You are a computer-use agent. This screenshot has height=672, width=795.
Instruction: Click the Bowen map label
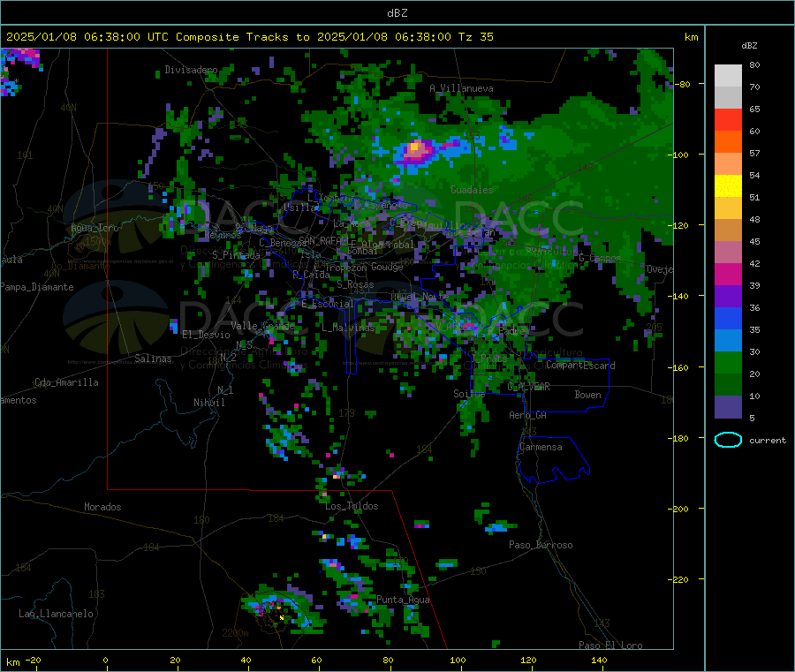[587, 395]
